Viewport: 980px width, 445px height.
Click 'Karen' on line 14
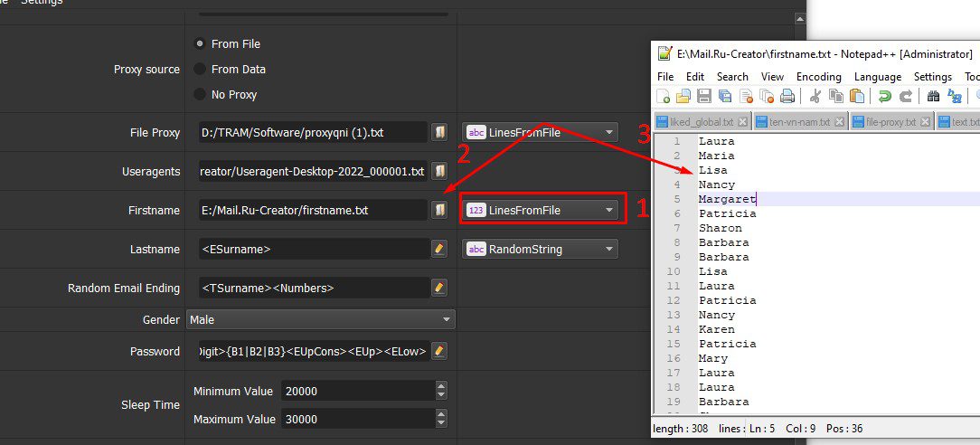point(717,329)
